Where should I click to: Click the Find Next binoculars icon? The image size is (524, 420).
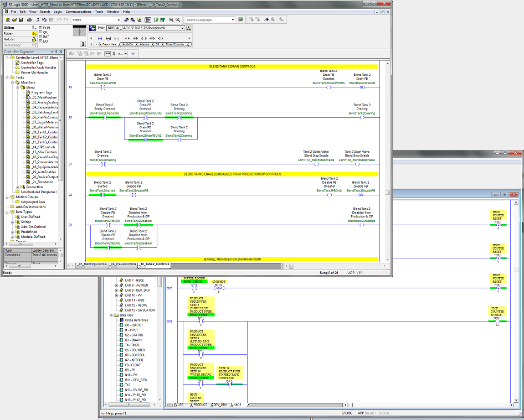(133, 20)
